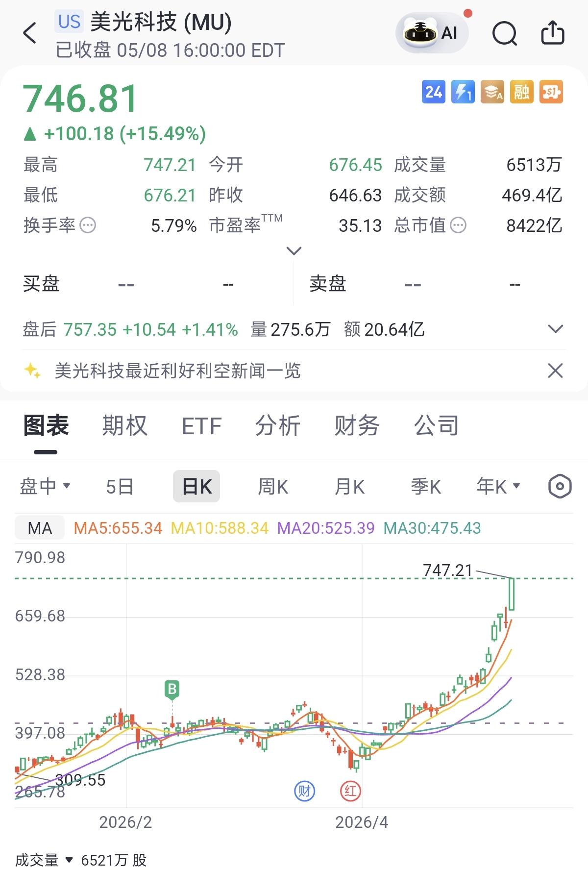Viewport: 588px width, 870px height.
Task: Open info bubble next to 换手率
Action: pyautogui.click(x=88, y=225)
